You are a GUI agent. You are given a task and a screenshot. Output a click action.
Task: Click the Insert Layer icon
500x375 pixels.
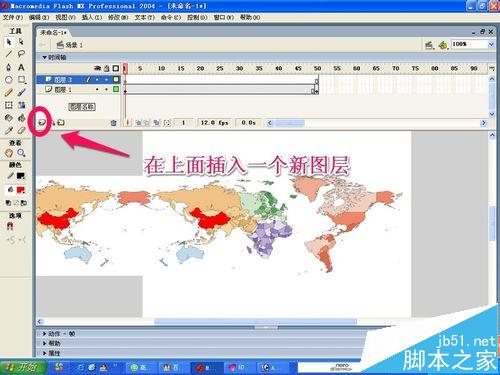pyautogui.click(x=41, y=123)
